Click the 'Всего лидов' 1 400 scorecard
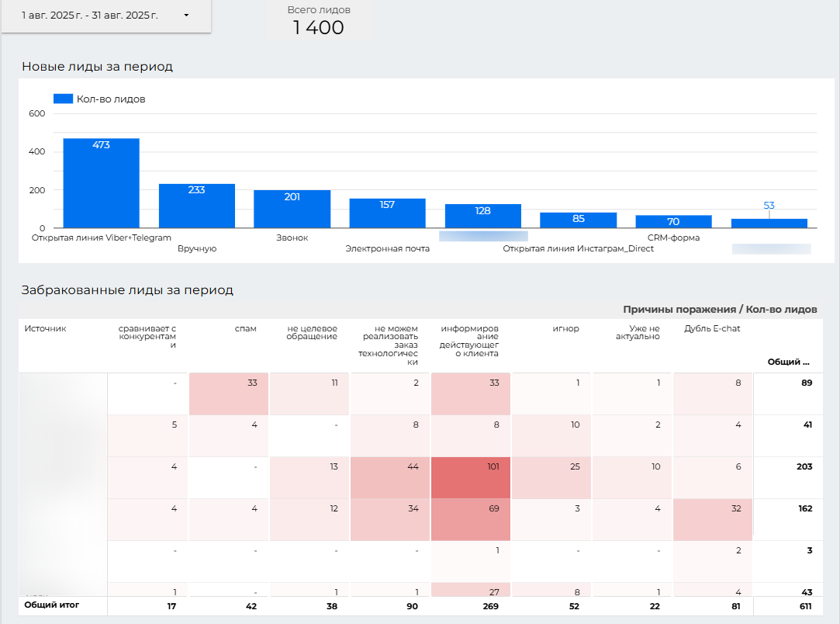Screen dimensions: 840x624 [x=319, y=21]
